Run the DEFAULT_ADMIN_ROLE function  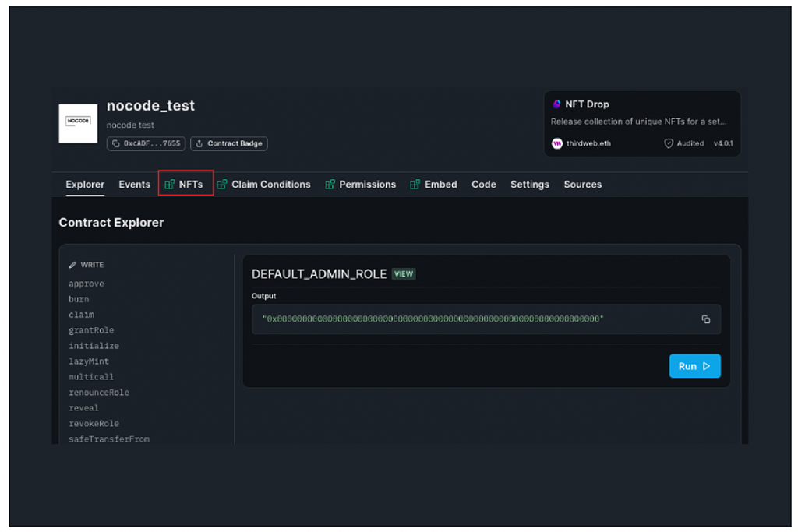pos(694,366)
